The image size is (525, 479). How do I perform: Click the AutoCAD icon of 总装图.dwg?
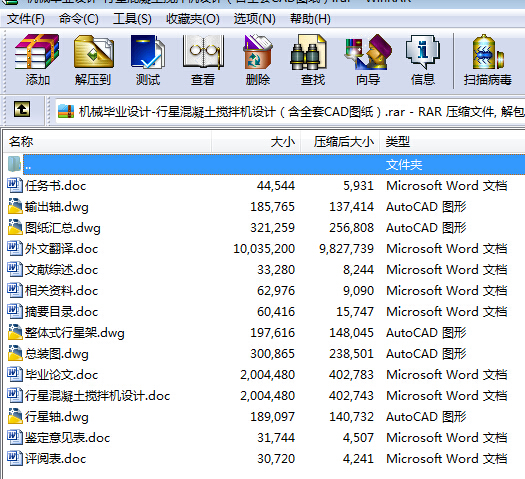[x=15, y=353]
